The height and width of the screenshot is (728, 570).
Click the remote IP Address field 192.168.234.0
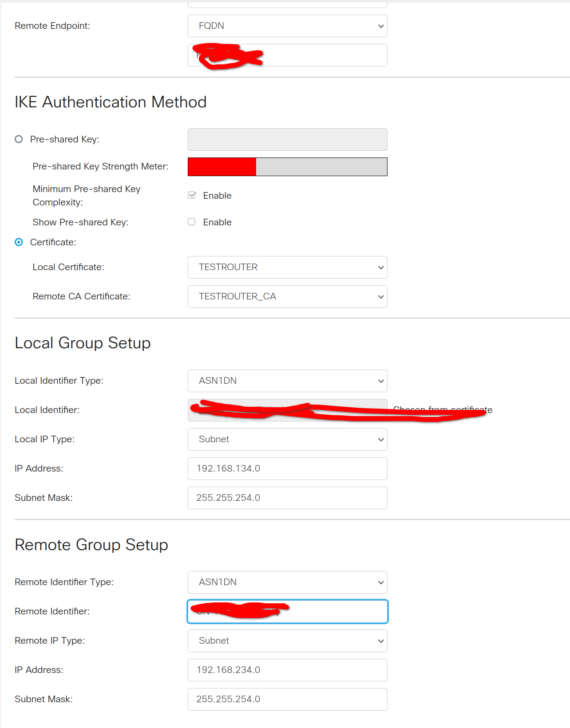point(287,670)
